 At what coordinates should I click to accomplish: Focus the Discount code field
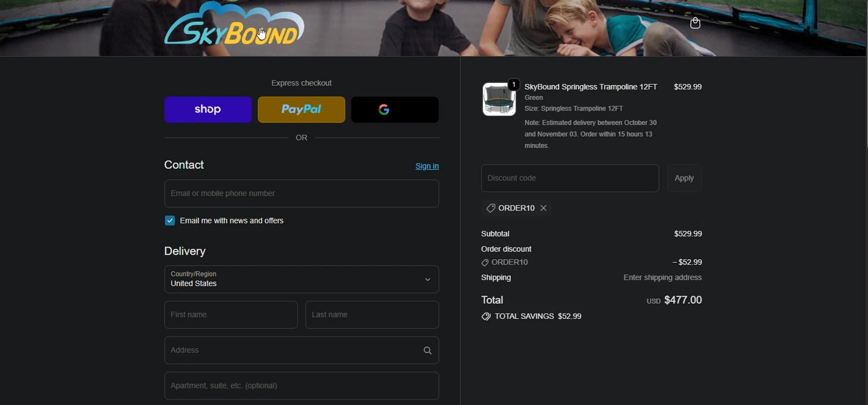[x=570, y=178]
